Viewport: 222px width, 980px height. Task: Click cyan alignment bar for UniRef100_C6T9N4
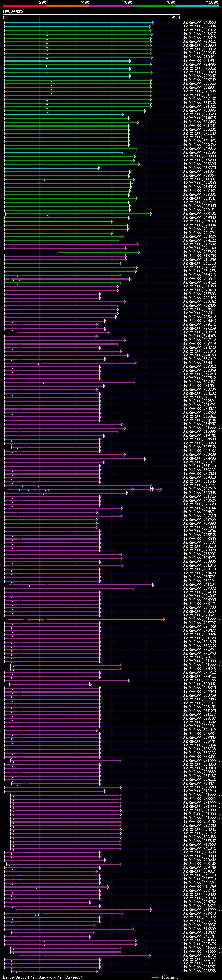pos(67,61)
